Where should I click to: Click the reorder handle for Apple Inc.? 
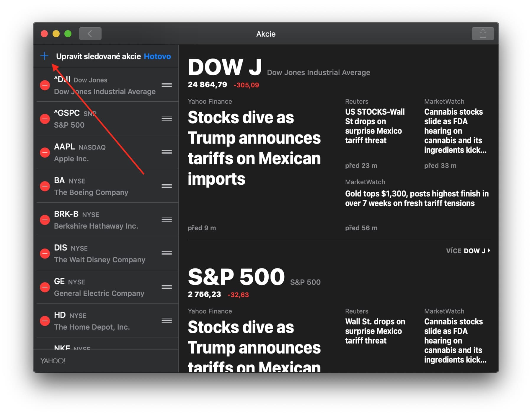click(167, 152)
